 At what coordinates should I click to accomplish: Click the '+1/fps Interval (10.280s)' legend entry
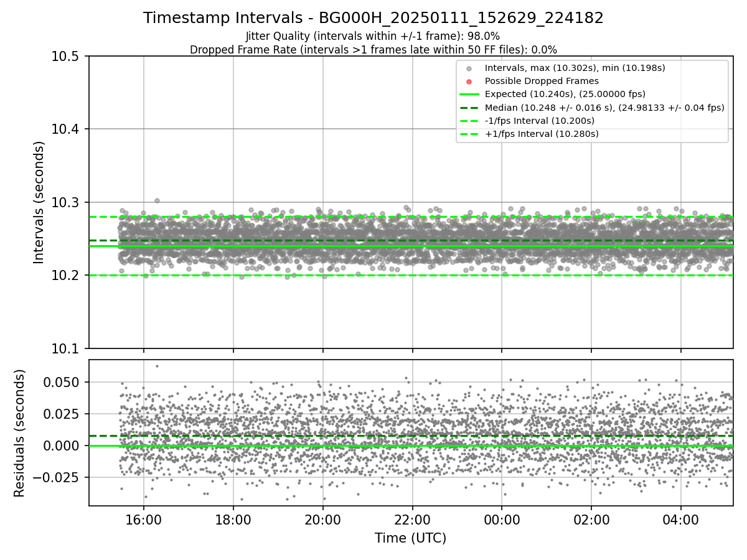[x=542, y=134]
